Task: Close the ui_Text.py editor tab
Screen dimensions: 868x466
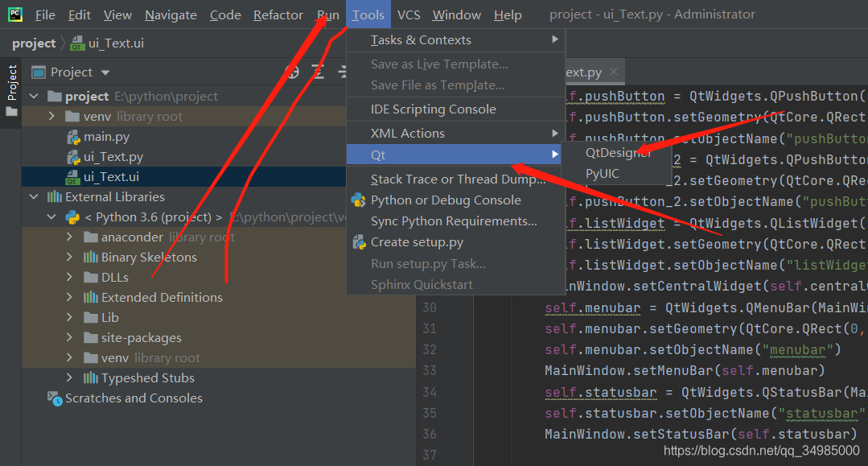Action: click(613, 72)
